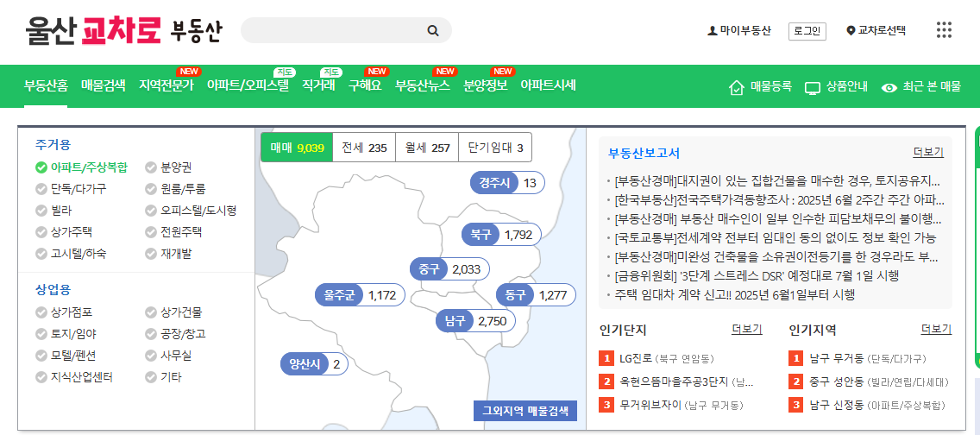Go to 부동산홈 menu
The width and height of the screenshot is (980, 435).
46,85
